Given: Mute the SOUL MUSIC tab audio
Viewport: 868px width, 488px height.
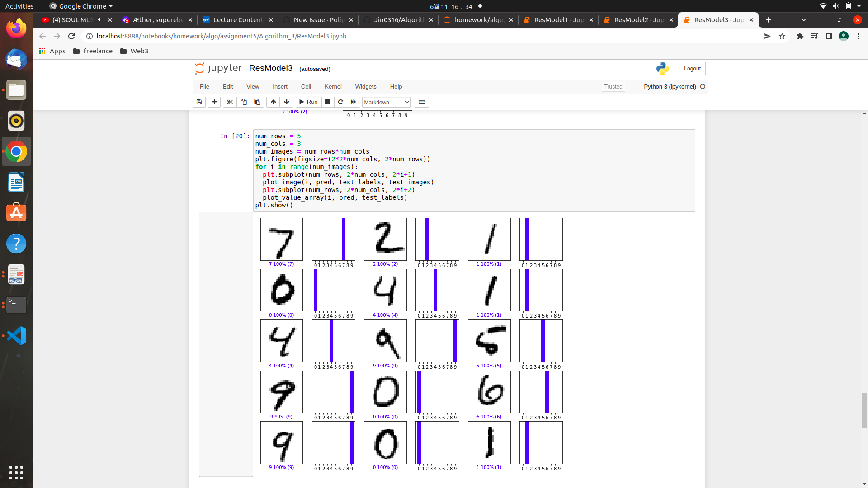Looking at the screenshot, I should coord(100,20).
